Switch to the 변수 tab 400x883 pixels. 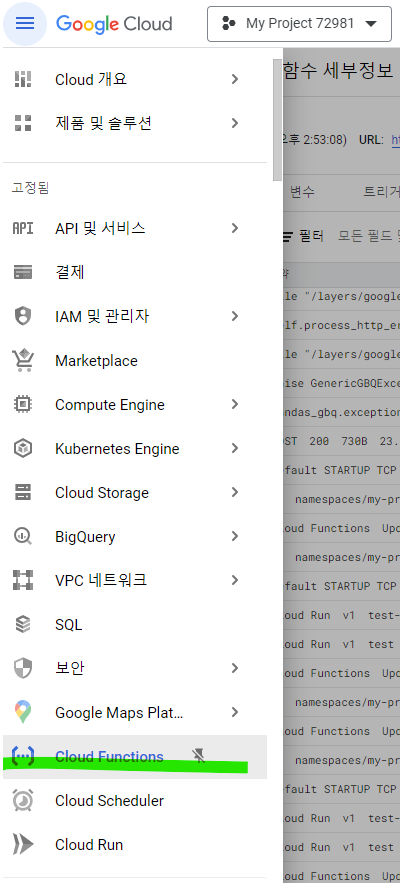pos(303,191)
